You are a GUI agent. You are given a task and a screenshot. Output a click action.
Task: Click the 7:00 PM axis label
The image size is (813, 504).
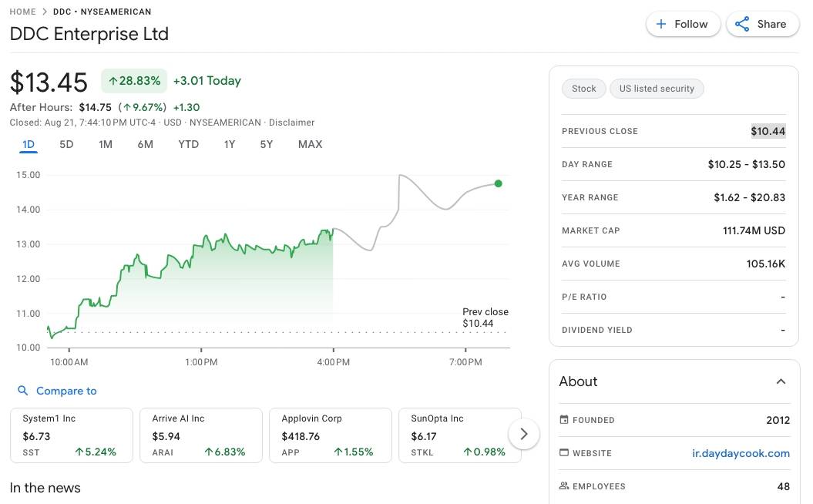point(465,362)
